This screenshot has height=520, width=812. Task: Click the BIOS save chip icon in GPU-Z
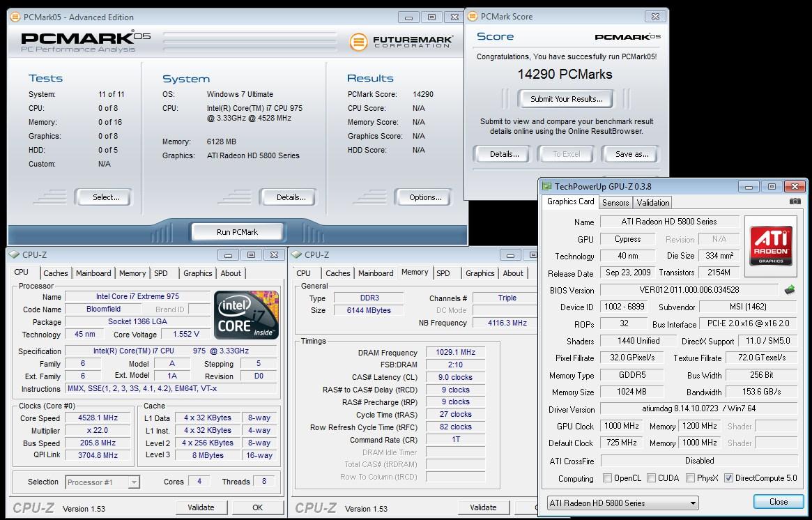(789, 290)
